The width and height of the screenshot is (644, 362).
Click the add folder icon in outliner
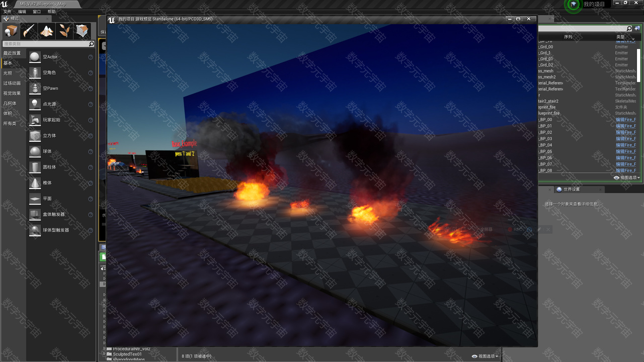[636, 29]
